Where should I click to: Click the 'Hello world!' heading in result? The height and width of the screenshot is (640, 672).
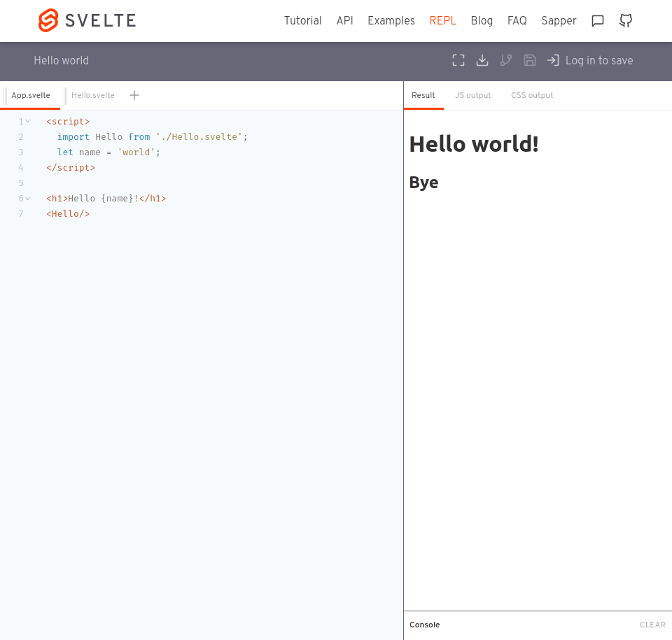(474, 144)
